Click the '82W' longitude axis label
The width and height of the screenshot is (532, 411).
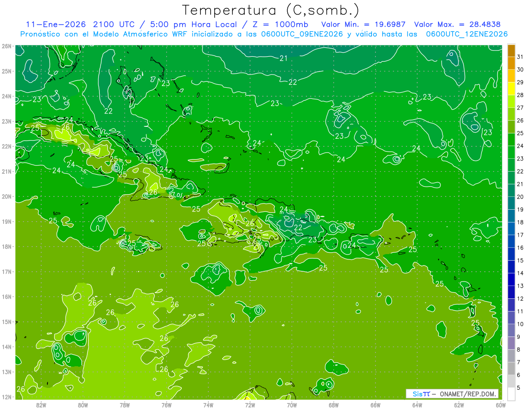tap(41, 405)
